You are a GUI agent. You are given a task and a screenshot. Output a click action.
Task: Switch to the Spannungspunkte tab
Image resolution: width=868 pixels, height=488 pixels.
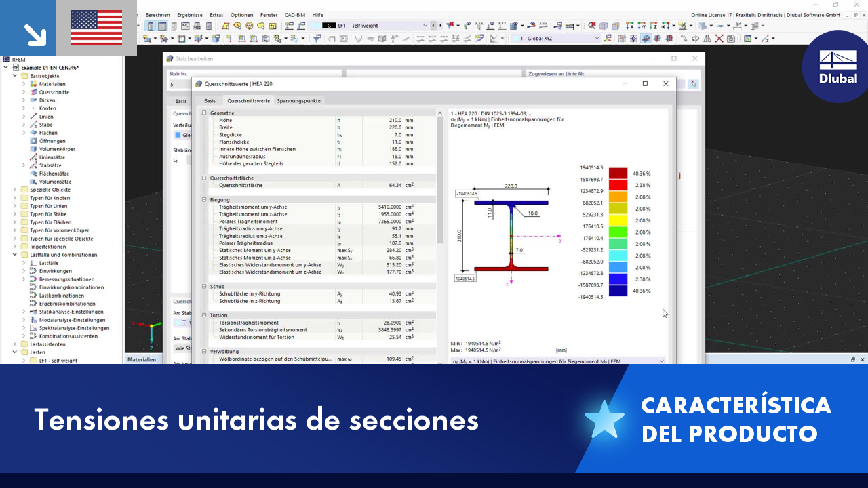pos(298,100)
